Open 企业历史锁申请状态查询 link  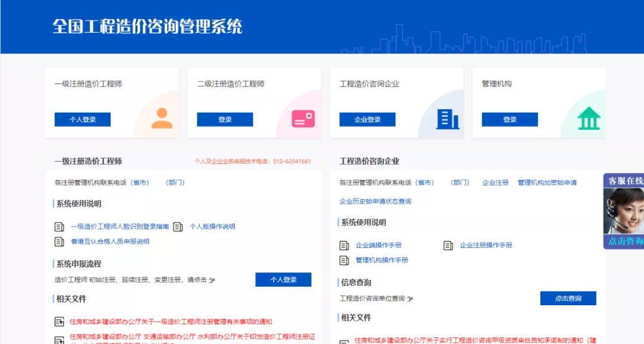click(x=375, y=202)
